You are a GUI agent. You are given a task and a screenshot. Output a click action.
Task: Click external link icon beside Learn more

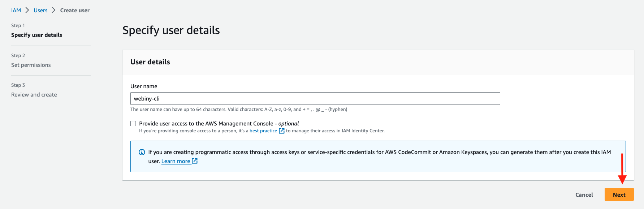coord(195,161)
